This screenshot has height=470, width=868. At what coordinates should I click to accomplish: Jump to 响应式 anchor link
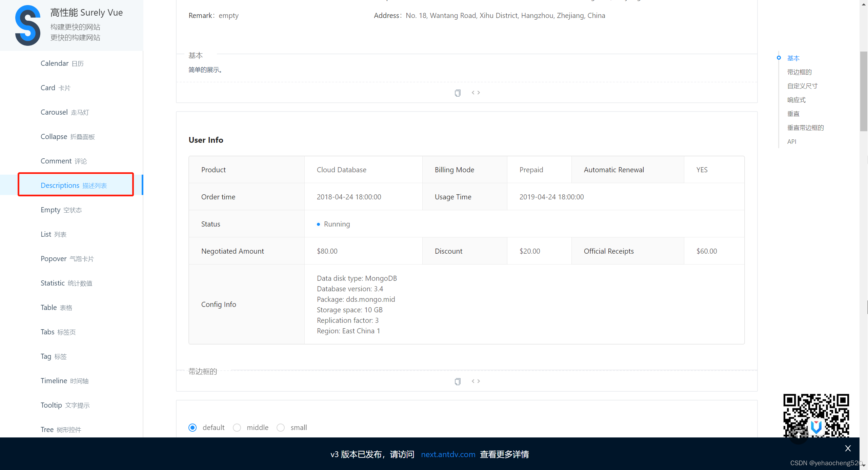(796, 100)
